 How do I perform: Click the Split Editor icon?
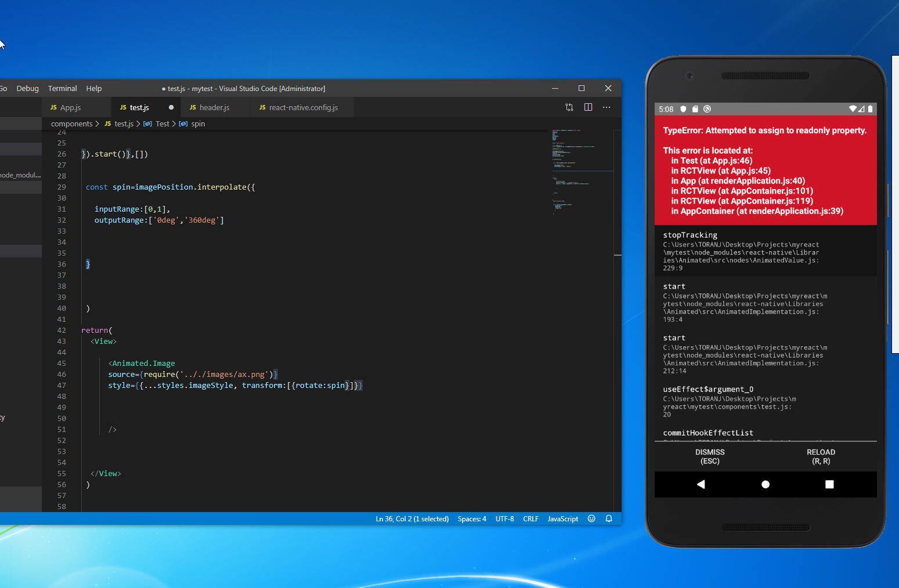[588, 107]
